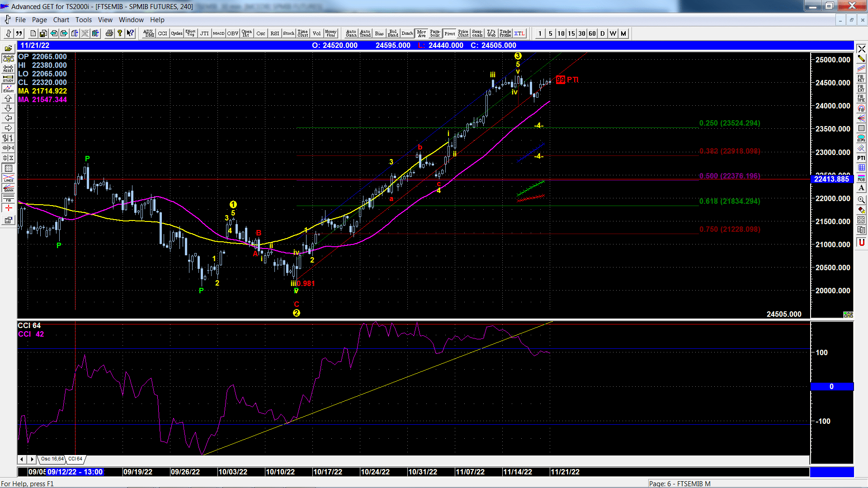Click the ellipse tool icon in right sidebar
868x488 pixels.
[x=861, y=138]
